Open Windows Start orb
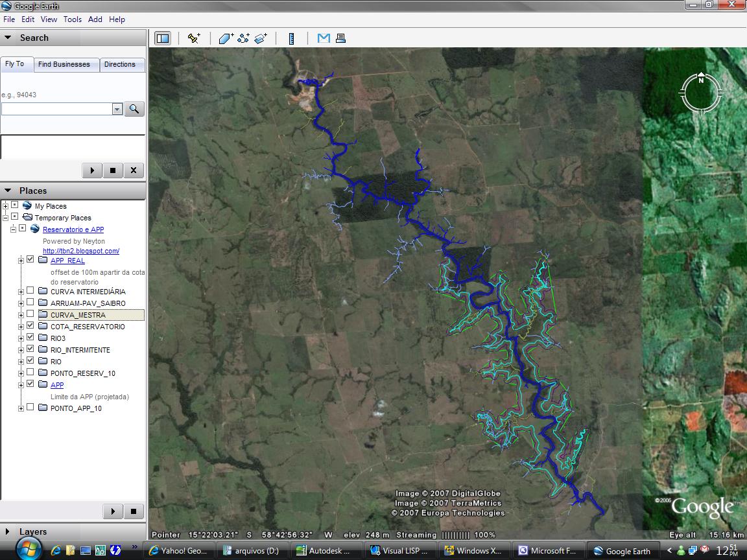Image resolution: width=747 pixels, height=560 pixels. click(x=29, y=549)
